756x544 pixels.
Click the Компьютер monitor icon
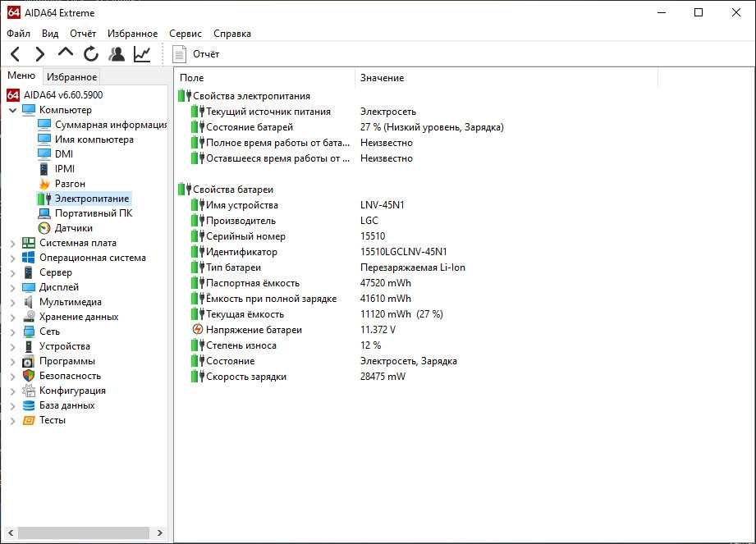pos(29,110)
